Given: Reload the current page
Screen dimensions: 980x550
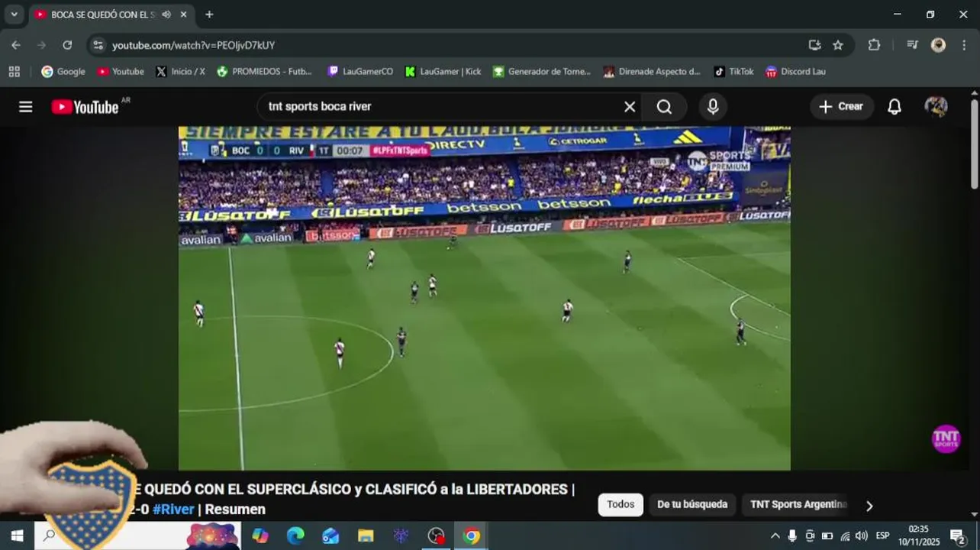Looking at the screenshot, I should coord(67,45).
